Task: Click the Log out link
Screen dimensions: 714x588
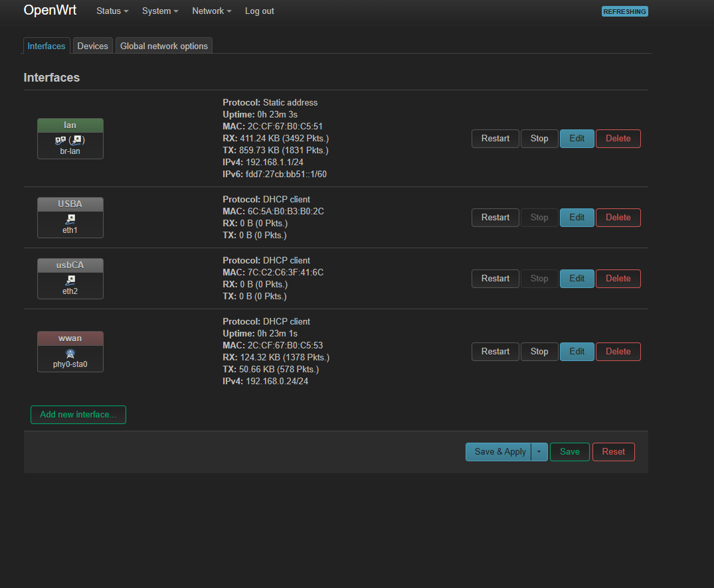Action: 259,11
